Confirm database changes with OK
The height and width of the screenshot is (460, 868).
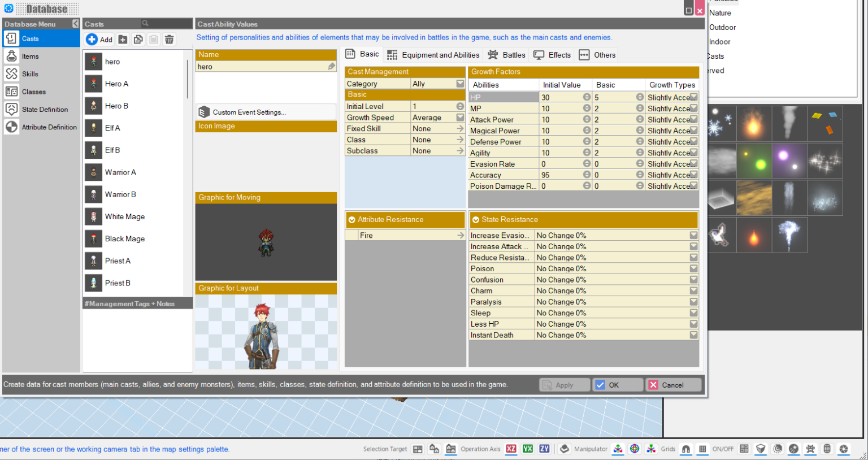pos(618,385)
